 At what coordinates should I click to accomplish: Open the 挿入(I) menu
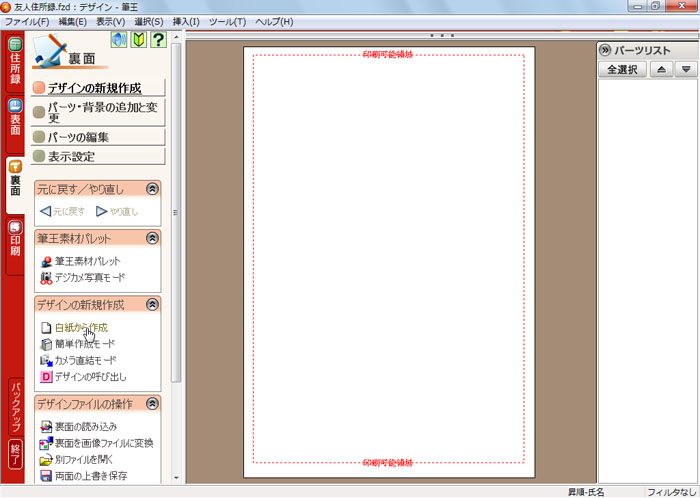coord(185,21)
